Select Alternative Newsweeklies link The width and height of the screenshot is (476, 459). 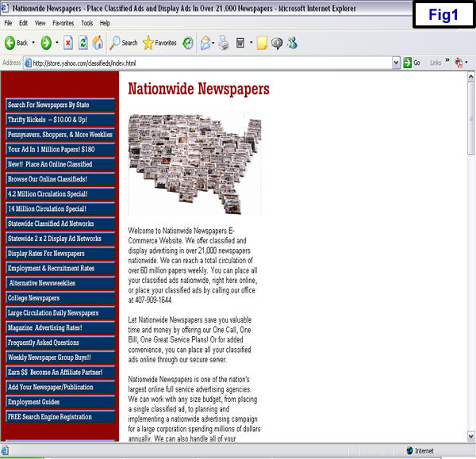point(60,283)
